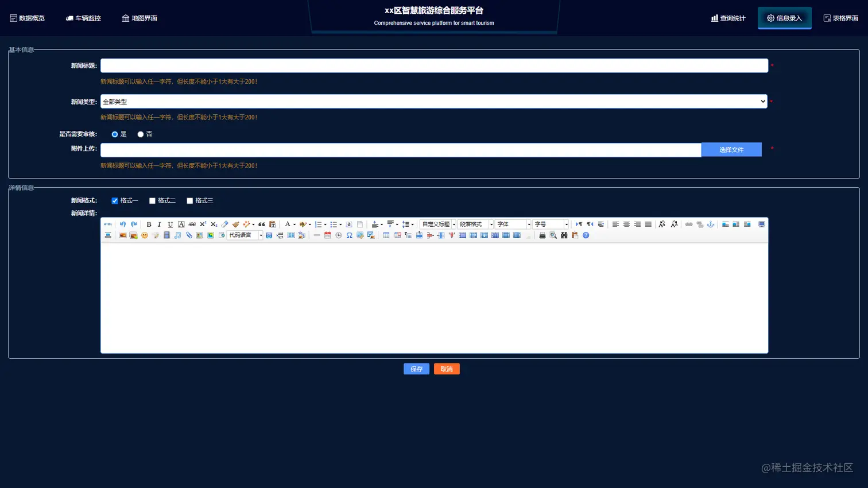Insert a table with the table icon
Screen dimensions: 868x488
[386, 235]
